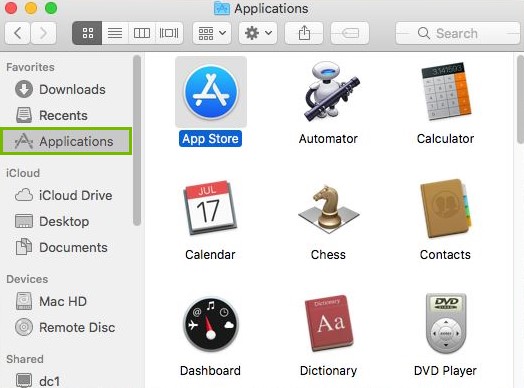
Task: Switch to column view
Action: tap(142, 33)
